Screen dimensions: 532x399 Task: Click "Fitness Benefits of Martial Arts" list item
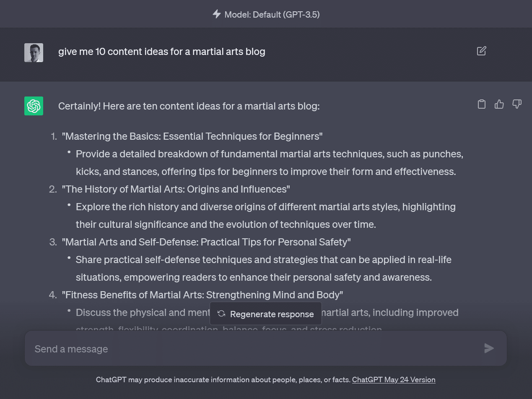click(202, 295)
